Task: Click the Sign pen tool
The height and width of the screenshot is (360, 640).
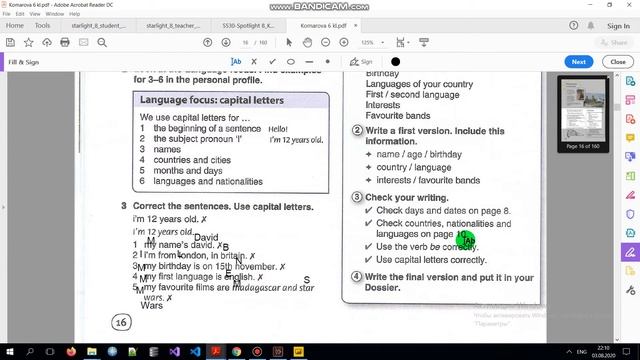Action: [361, 62]
